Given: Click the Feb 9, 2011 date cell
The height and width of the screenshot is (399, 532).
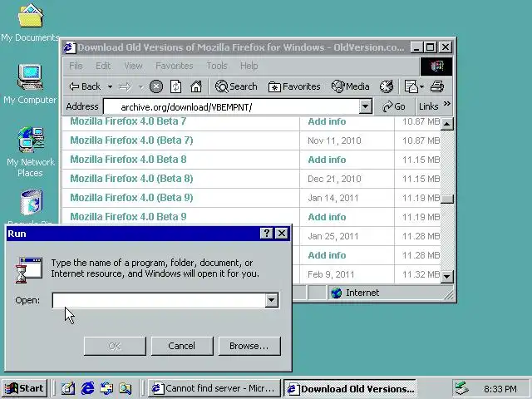Looking at the screenshot, I should coord(331,274).
